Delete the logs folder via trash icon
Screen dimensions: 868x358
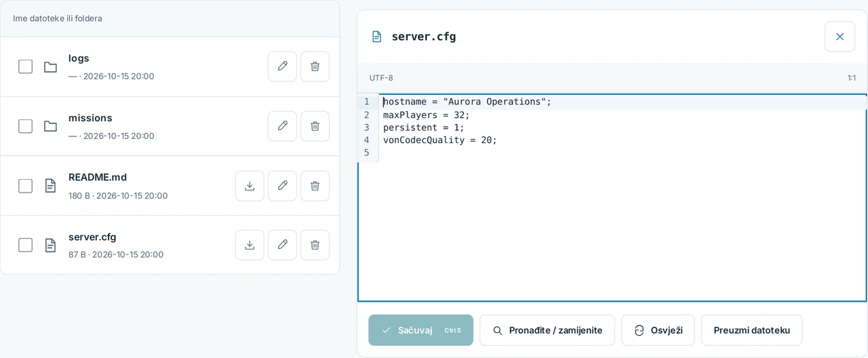click(x=315, y=66)
